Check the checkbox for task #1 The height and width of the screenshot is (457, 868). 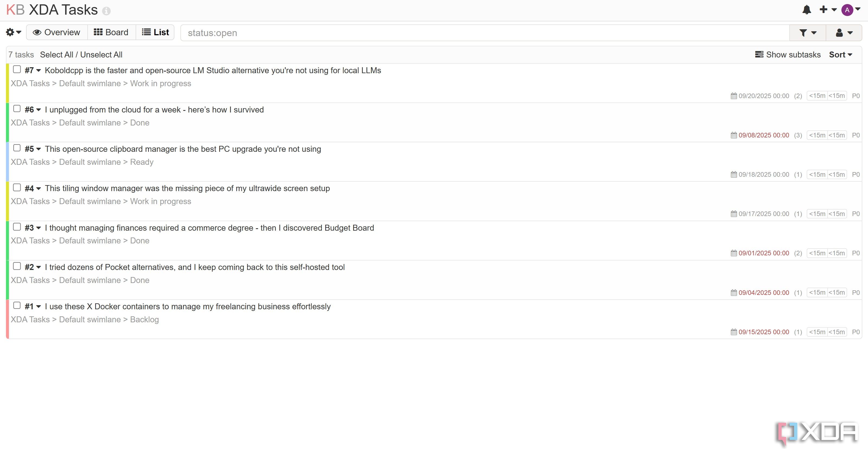[17, 305]
